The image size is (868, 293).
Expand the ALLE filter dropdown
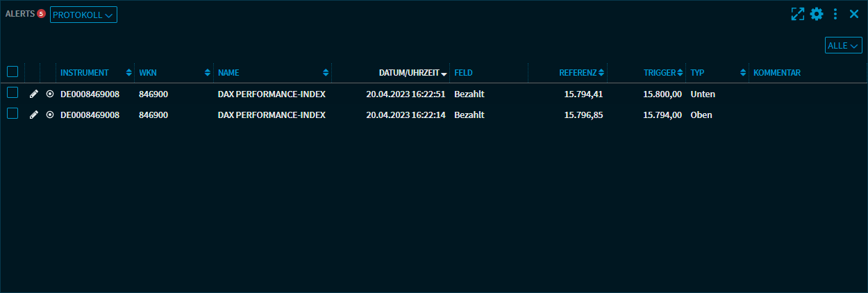[843, 45]
